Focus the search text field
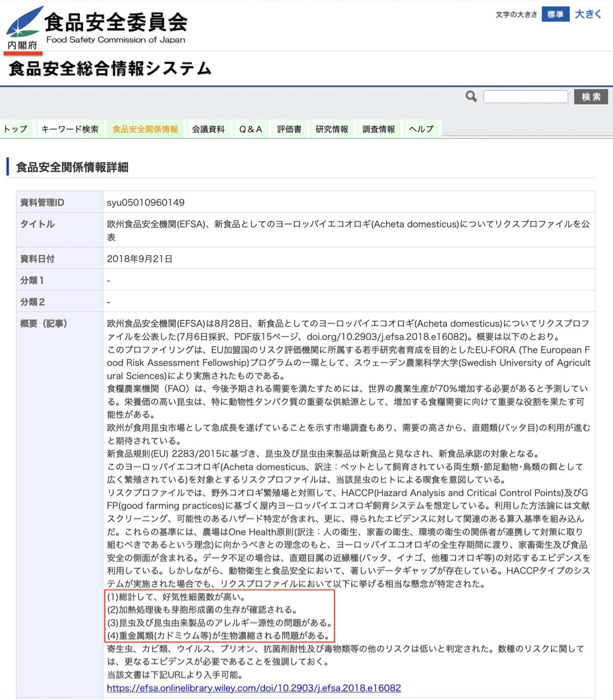 coord(525,97)
